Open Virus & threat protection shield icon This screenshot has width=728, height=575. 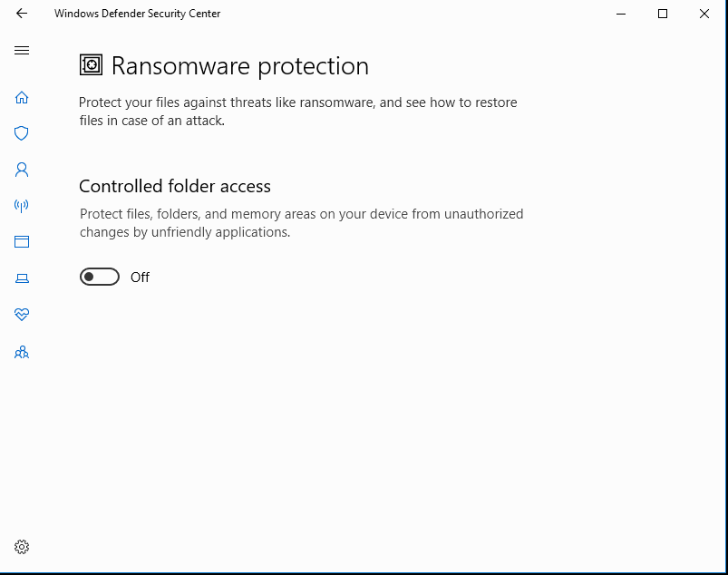tap(22, 133)
